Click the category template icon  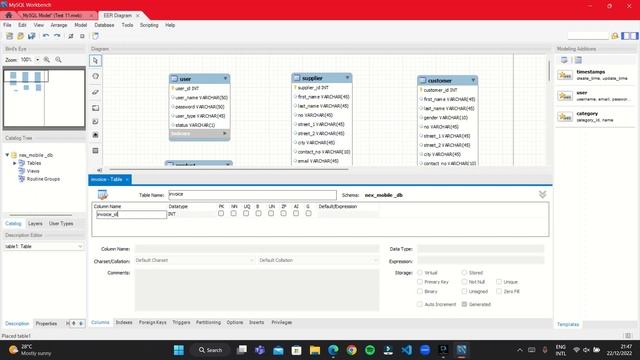(x=565, y=117)
